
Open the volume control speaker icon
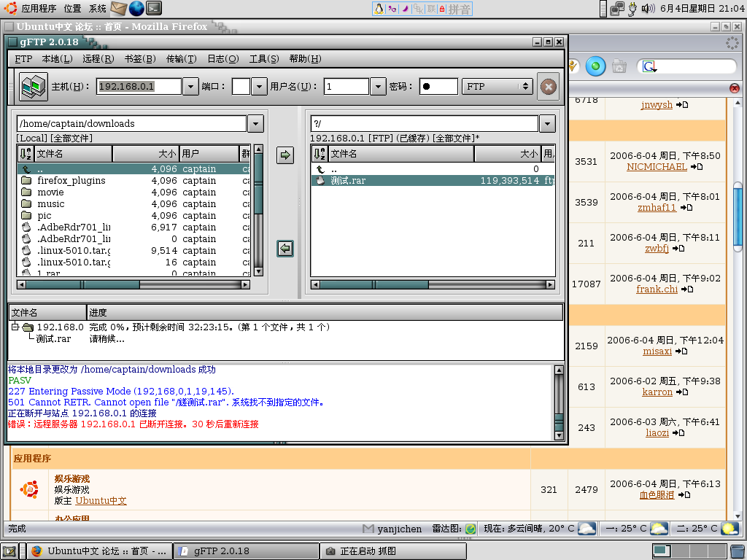pyautogui.click(x=649, y=9)
